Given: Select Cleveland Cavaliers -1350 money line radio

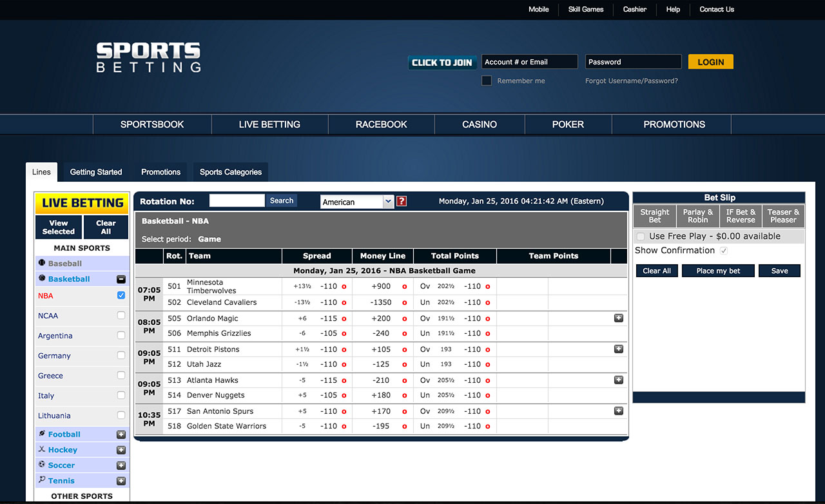Looking at the screenshot, I should [405, 303].
